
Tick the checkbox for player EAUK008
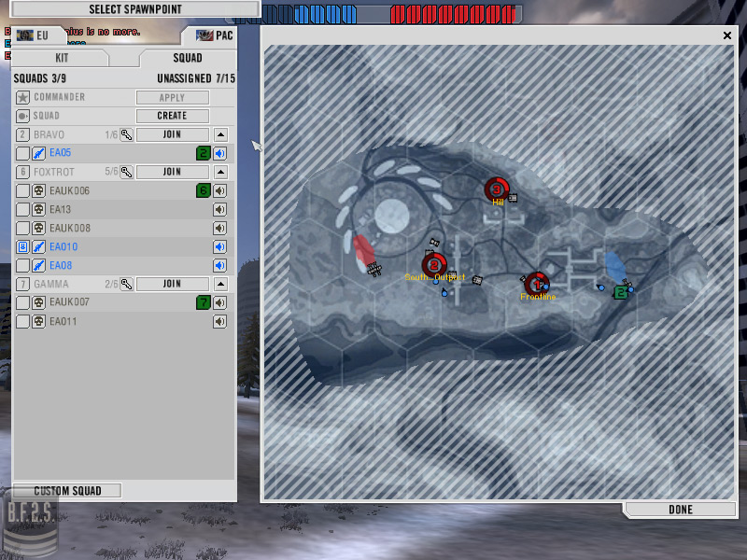coord(22,228)
